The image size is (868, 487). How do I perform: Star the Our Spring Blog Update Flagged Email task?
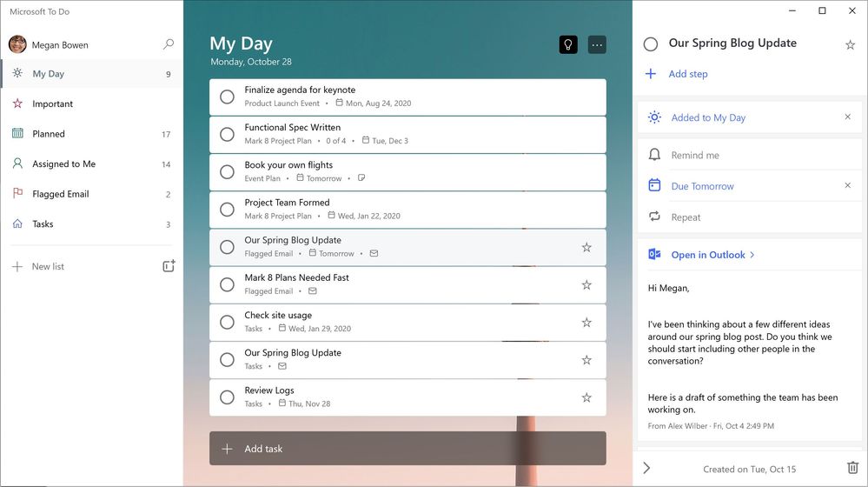[x=586, y=247]
